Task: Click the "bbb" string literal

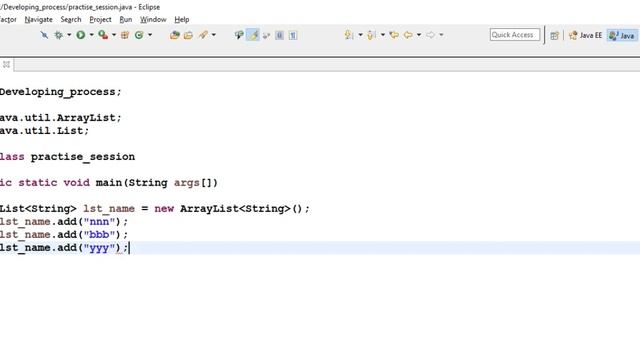Action: 99,235
